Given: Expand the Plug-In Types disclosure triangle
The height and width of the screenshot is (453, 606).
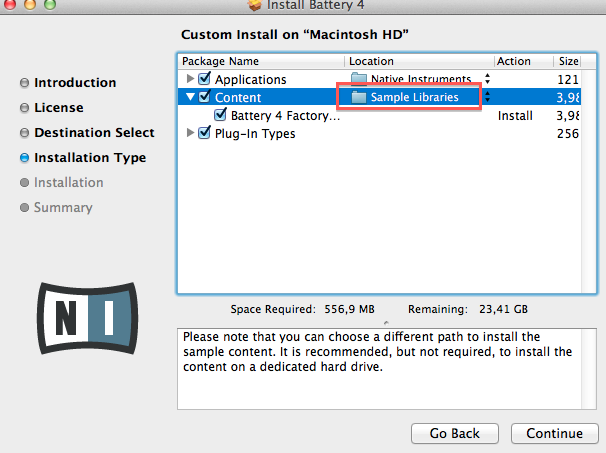Looking at the screenshot, I should (x=190, y=133).
